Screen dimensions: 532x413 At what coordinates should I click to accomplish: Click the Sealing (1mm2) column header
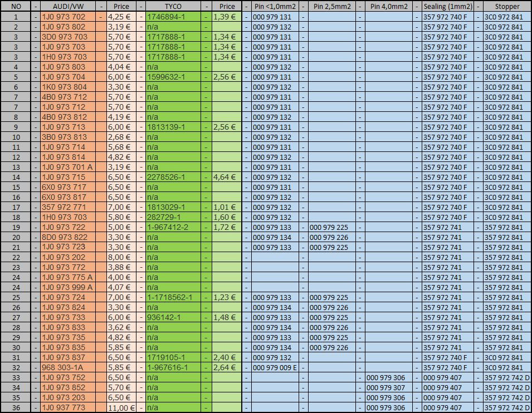448,7
